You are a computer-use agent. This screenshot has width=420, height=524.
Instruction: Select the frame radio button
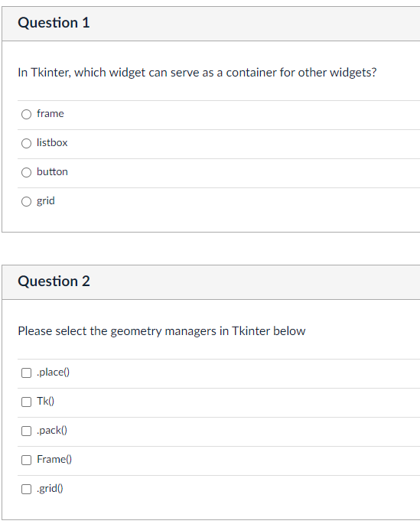click(27, 114)
